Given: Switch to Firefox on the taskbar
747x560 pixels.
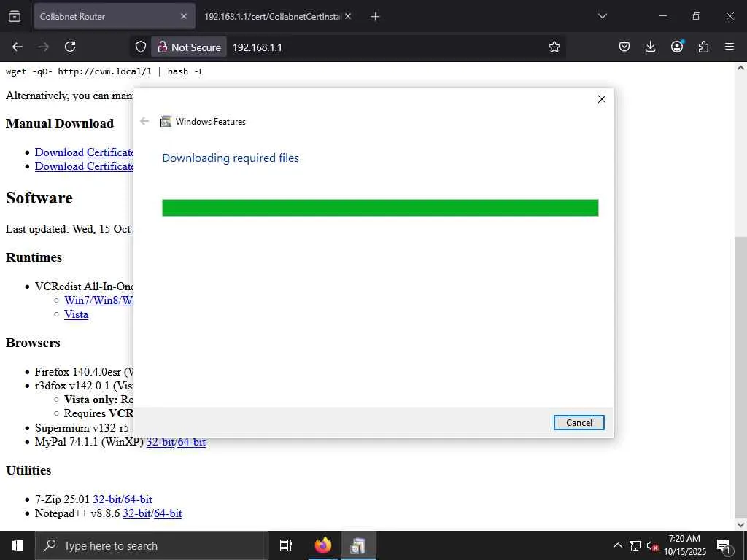Looking at the screenshot, I should [322, 545].
